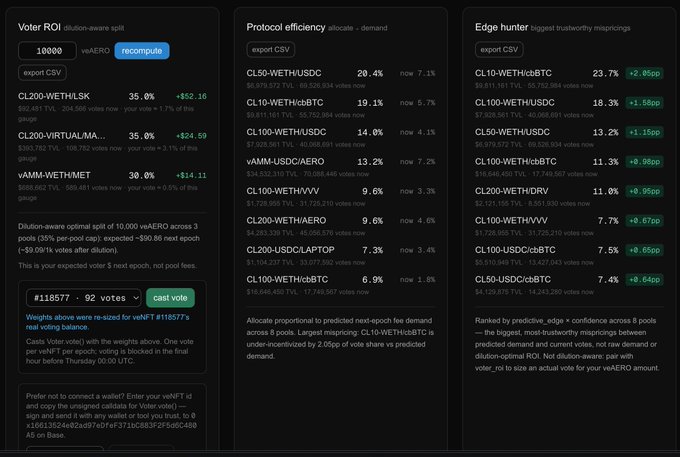This screenshot has width=680, height=457.
Task: Open the veNFT #118577 dropdown
Action: [x=84, y=298]
